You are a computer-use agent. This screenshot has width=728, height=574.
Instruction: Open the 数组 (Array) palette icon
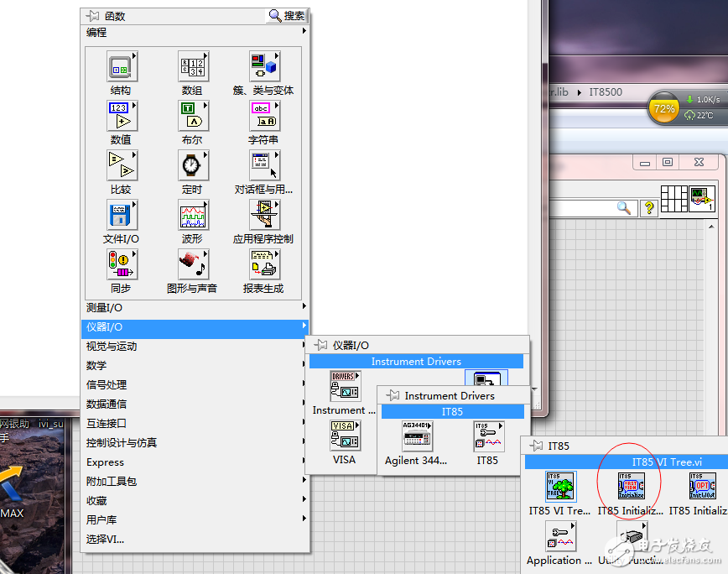click(193, 66)
